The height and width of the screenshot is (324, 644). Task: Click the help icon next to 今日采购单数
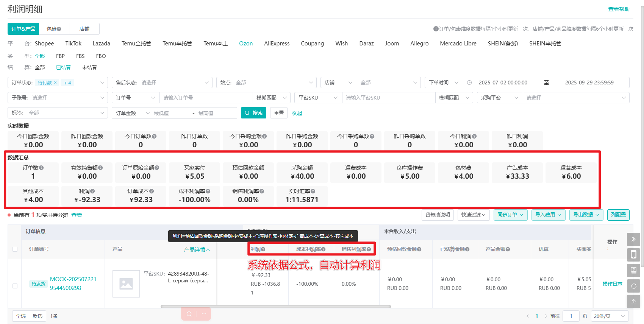pyautogui.click(x=372, y=136)
